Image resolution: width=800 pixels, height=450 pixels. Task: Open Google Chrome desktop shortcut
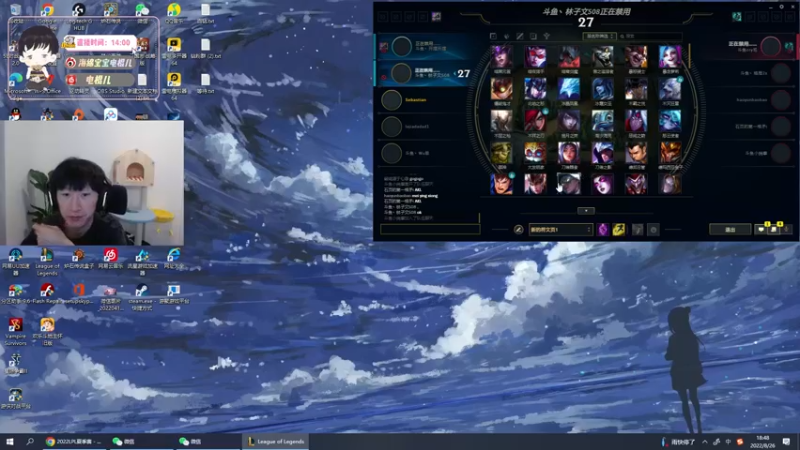tap(47, 12)
